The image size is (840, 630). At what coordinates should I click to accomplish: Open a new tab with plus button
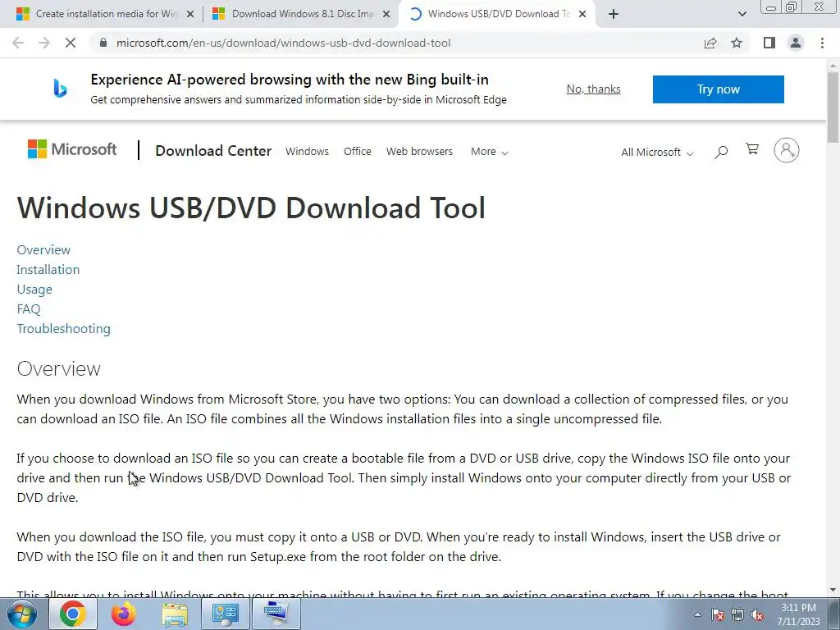click(x=614, y=14)
